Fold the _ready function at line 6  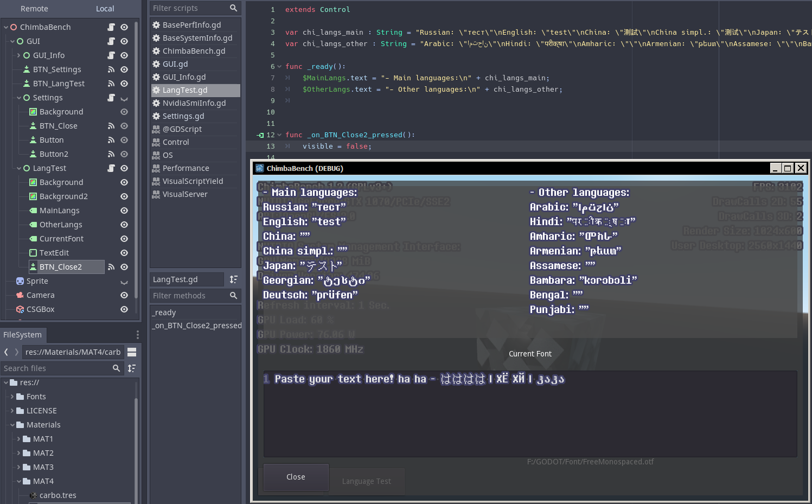pyautogui.click(x=279, y=67)
